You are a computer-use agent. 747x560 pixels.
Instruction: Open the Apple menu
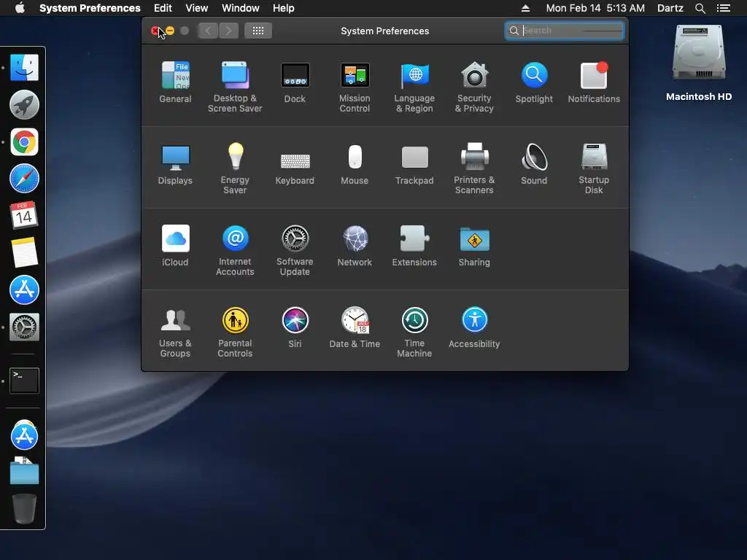click(20, 8)
